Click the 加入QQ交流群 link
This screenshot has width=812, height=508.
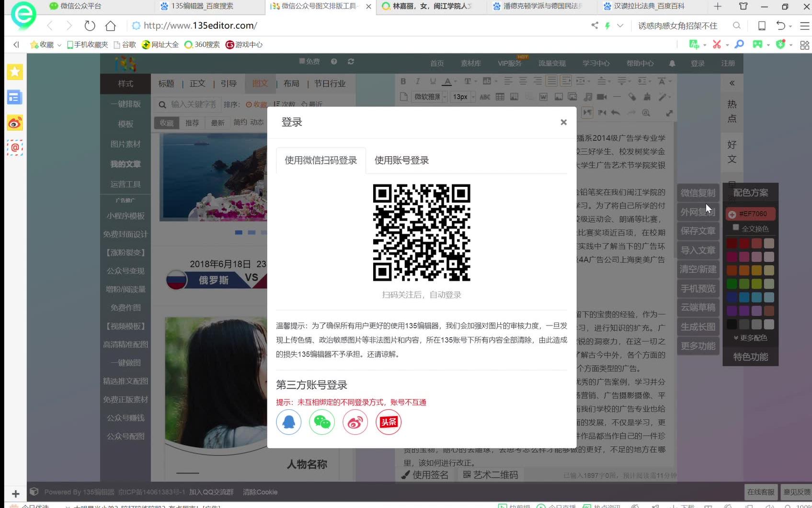[211, 492]
